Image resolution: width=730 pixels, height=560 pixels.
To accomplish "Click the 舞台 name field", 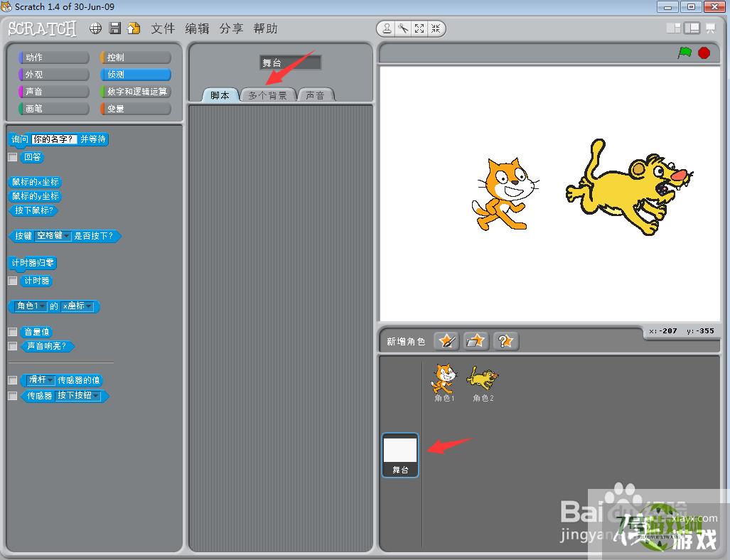I will (290, 63).
